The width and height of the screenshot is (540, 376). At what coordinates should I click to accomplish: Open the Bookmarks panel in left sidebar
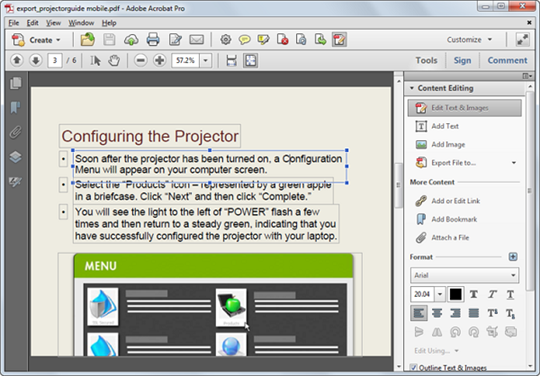pos(15,107)
